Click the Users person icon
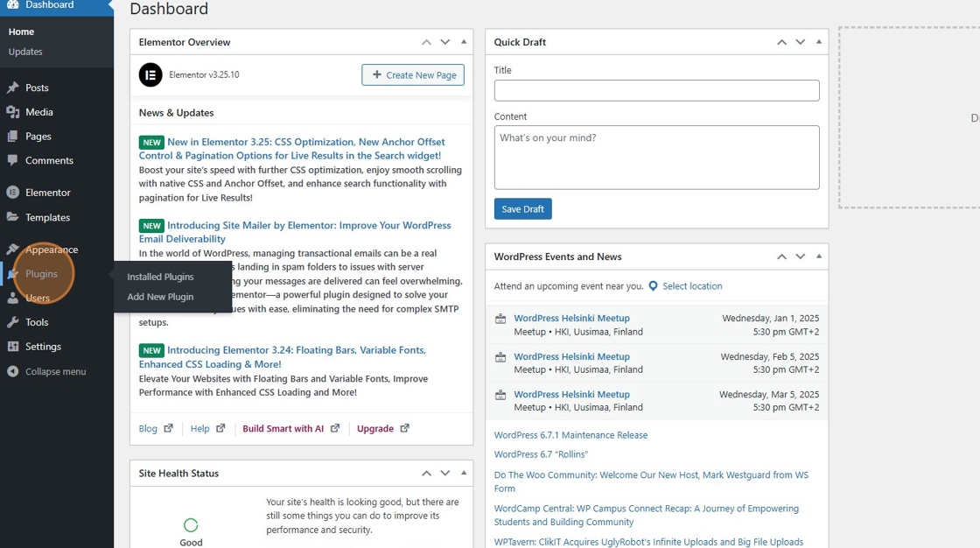 [12, 298]
